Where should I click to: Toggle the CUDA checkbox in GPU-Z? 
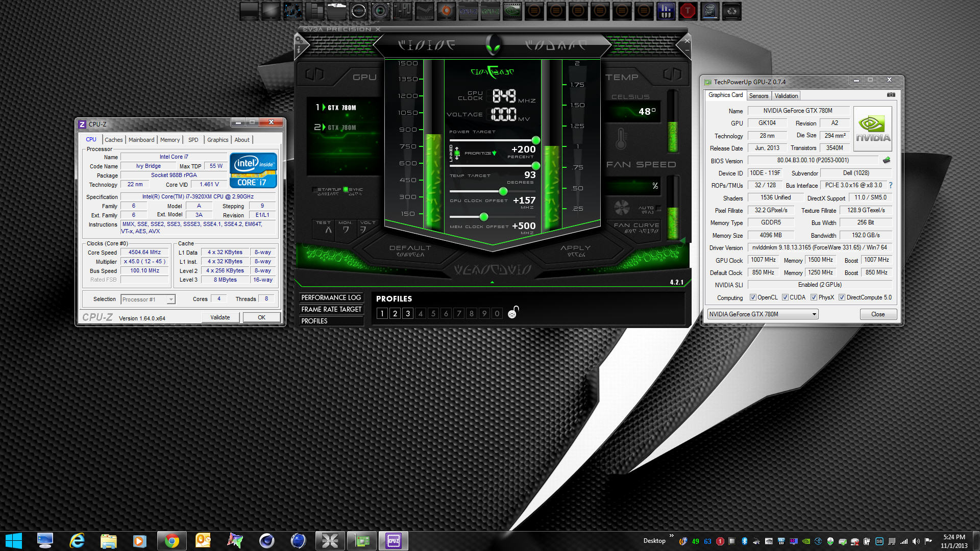[785, 297]
